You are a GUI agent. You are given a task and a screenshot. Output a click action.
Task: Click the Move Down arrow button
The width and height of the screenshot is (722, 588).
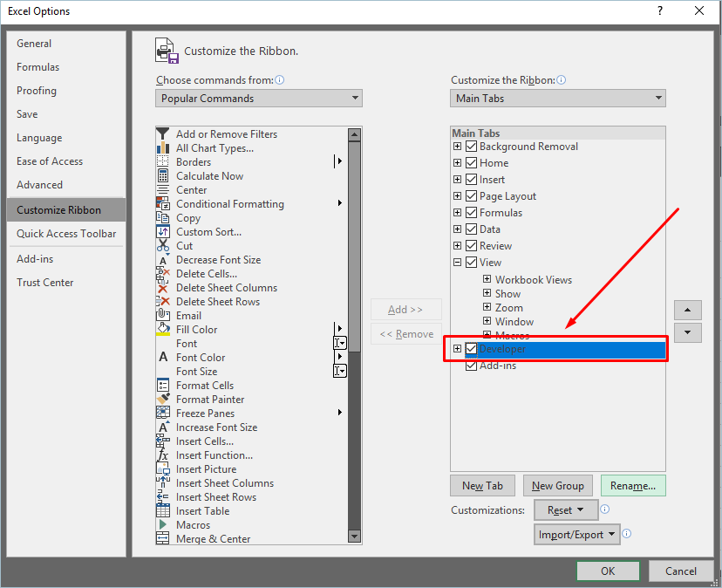coord(688,332)
